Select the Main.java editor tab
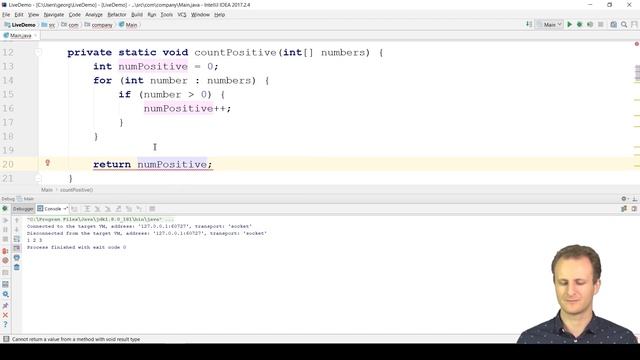 (x=20, y=36)
